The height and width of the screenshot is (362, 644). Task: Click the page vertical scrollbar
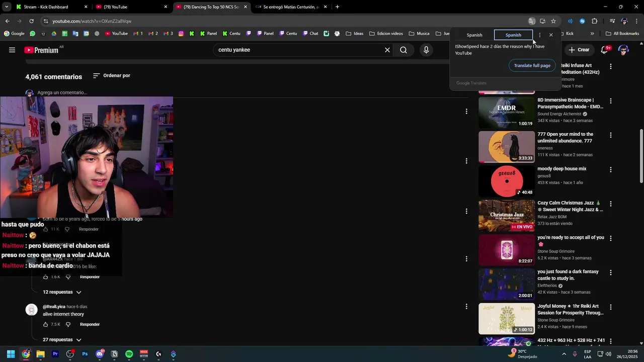point(641,156)
